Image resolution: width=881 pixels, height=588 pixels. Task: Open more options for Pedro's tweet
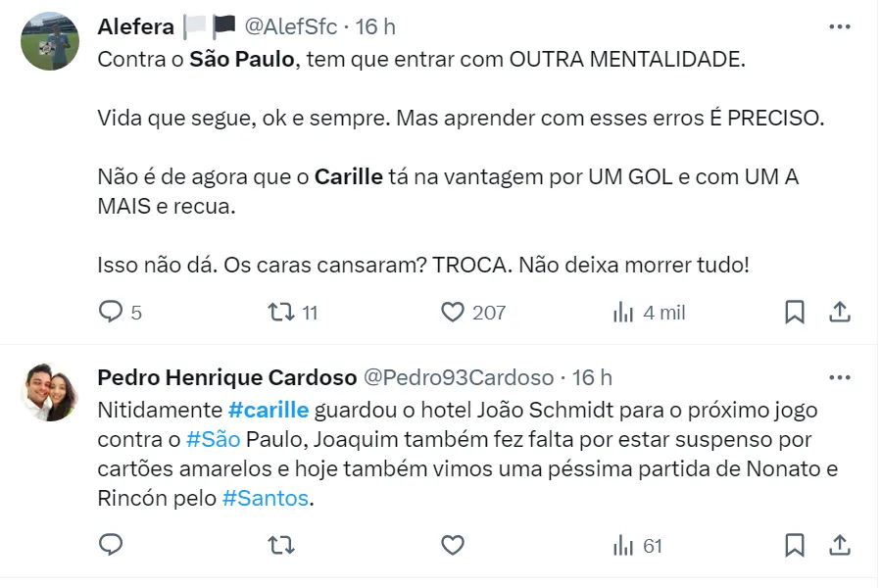tap(839, 377)
